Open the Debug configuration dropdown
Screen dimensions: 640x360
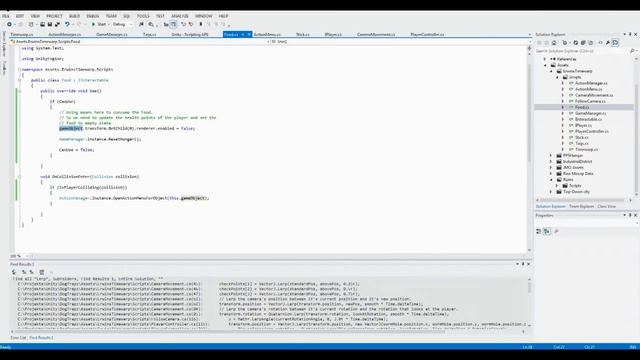coord(122,24)
